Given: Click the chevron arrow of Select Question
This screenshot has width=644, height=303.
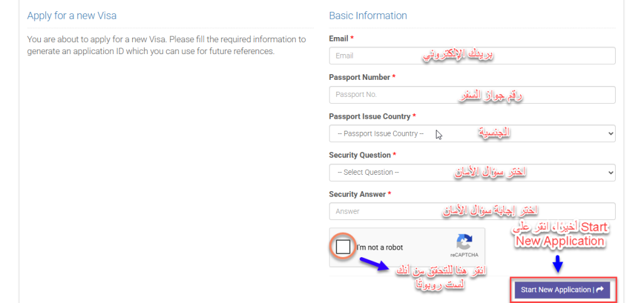Looking at the screenshot, I should pos(610,172).
